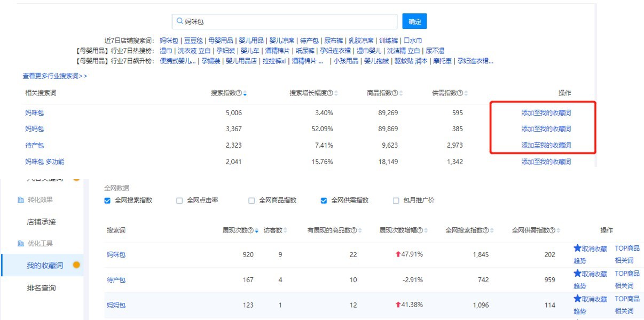
Task: Check the 全网点击率 checkbox
Action: (179, 201)
